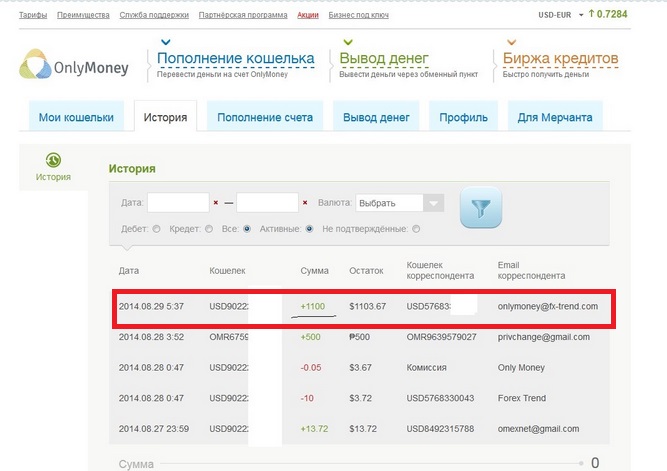
Task: Clear the end date with red x
Action: (x=305, y=203)
